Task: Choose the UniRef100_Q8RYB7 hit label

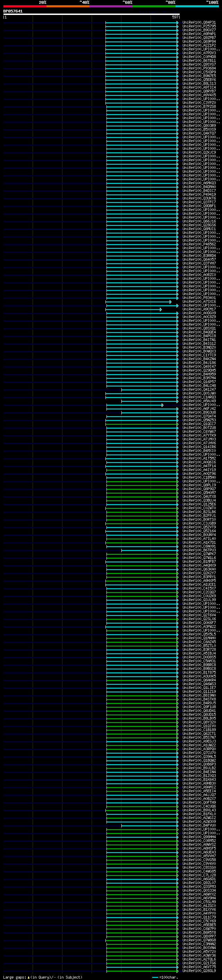Action: pos(199,91)
